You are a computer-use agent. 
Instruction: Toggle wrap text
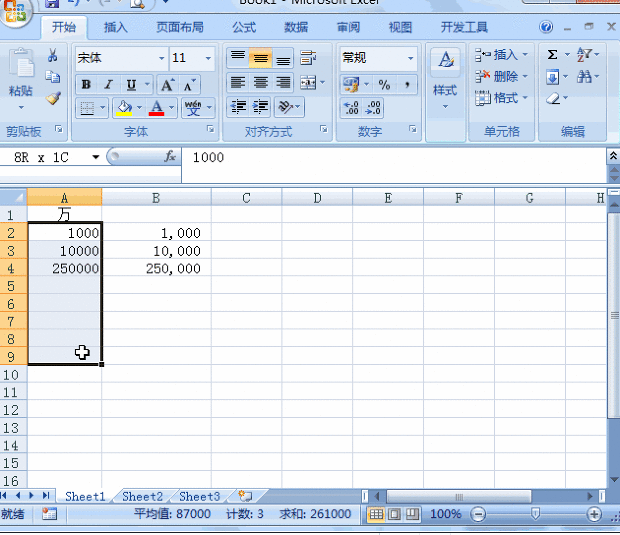tap(308, 58)
